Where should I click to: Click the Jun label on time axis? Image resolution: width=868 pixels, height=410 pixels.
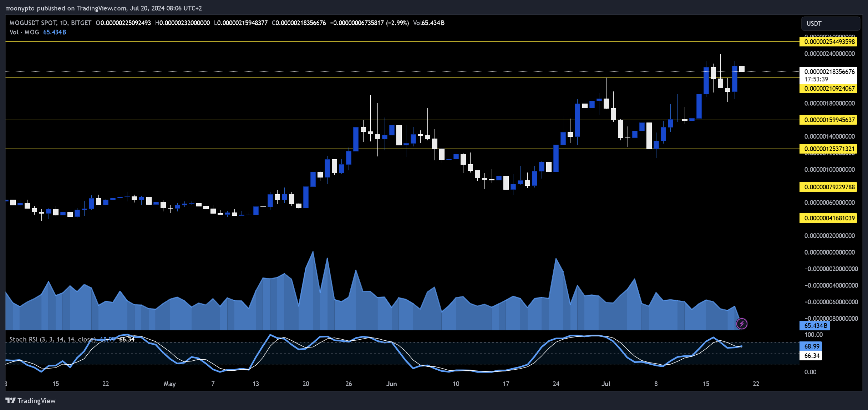pyautogui.click(x=391, y=384)
